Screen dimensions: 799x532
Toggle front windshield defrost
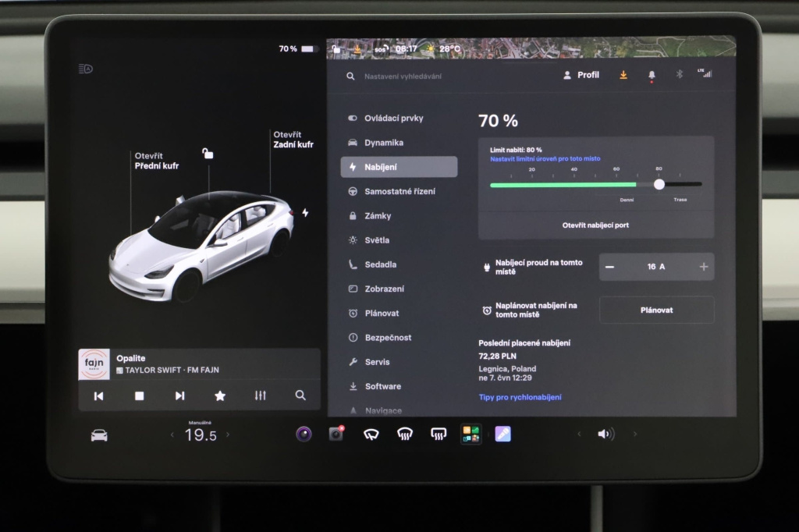point(405,434)
